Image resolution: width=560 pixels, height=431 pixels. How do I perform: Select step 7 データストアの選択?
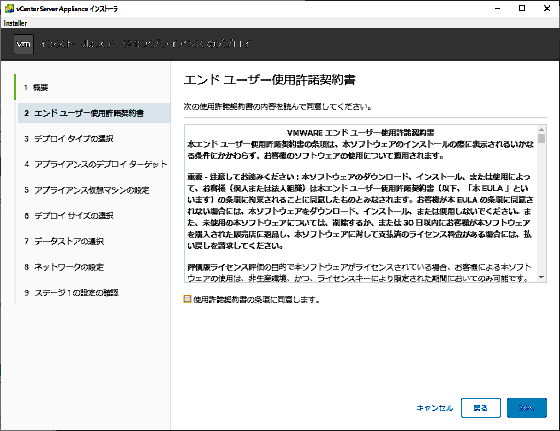[x=64, y=241]
